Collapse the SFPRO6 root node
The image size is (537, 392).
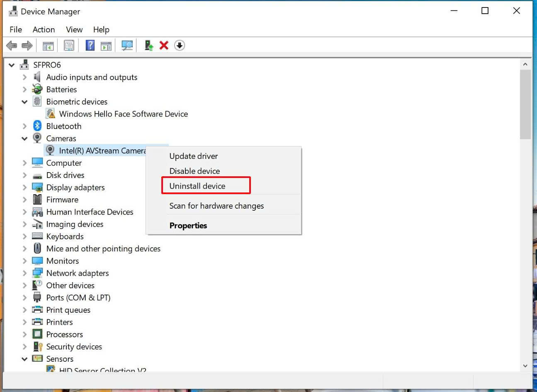pos(12,65)
